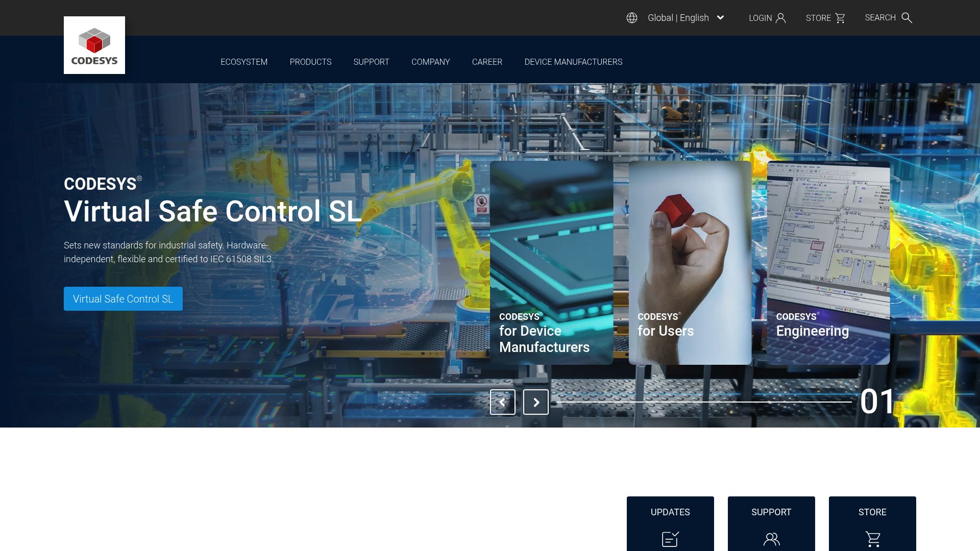The image size is (980, 551).
Task: Click the login user icon
Action: click(x=780, y=18)
